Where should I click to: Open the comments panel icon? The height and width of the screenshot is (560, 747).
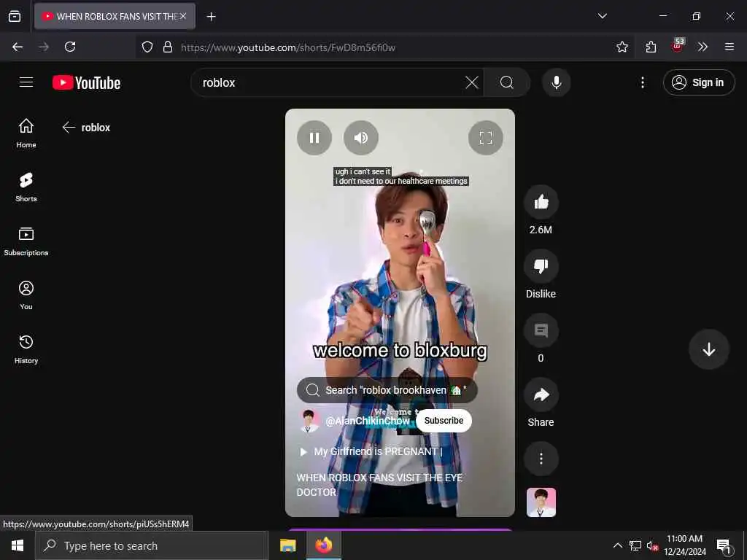[x=541, y=330]
